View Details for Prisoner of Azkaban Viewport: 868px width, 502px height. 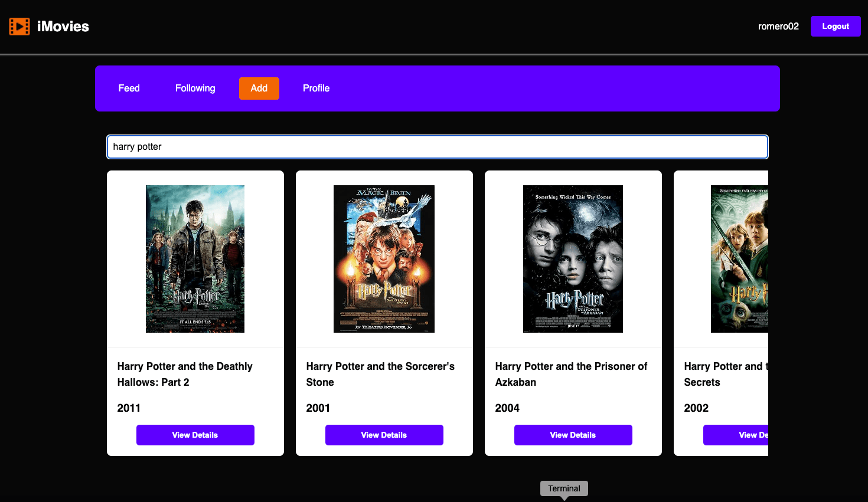pos(573,435)
